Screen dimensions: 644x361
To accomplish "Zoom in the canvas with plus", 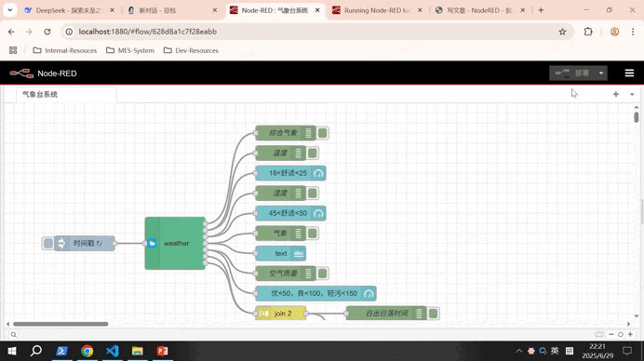I will pos(630,334).
